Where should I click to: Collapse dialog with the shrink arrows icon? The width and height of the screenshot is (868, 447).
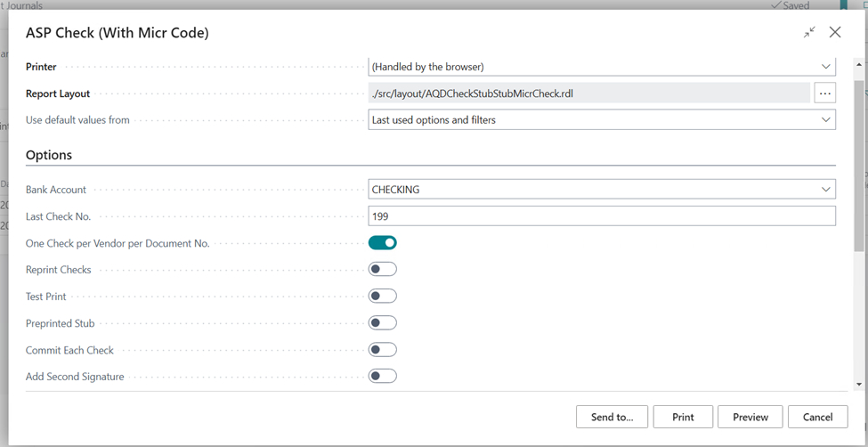point(809,32)
